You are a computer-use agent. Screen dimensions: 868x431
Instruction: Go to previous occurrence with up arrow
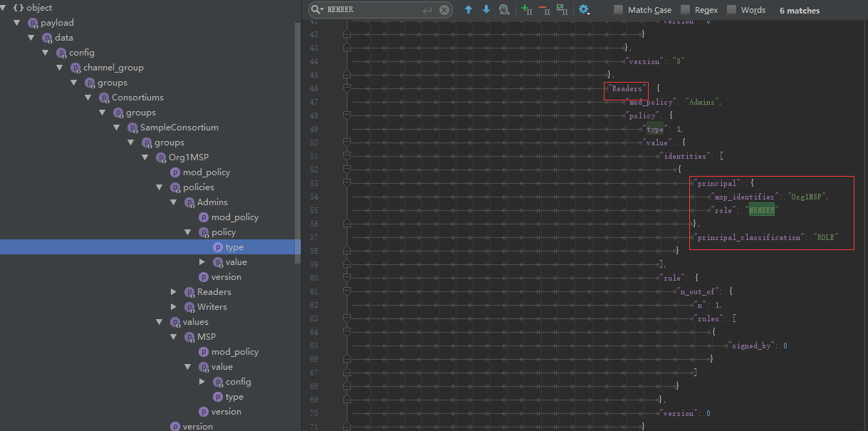468,10
